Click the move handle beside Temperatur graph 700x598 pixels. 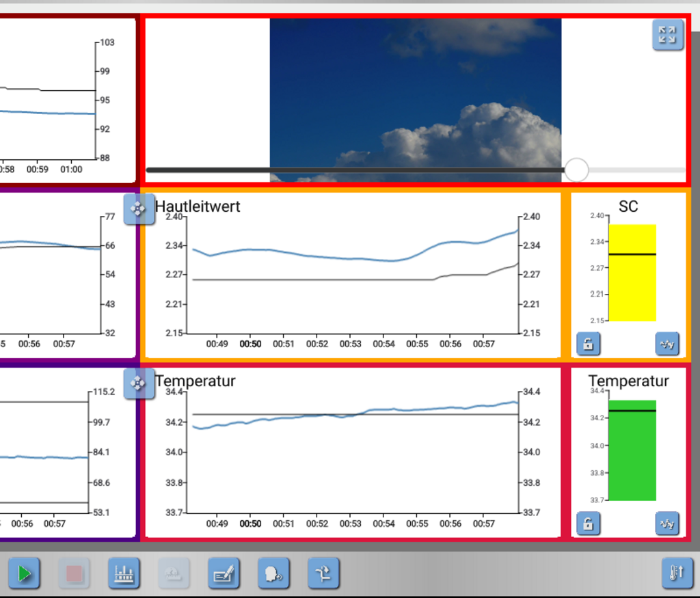click(x=138, y=383)
